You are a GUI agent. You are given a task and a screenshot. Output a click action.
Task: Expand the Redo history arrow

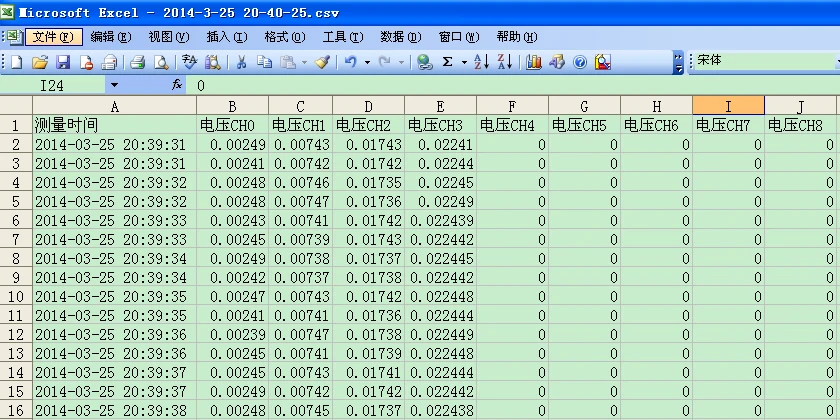point(401,62)
